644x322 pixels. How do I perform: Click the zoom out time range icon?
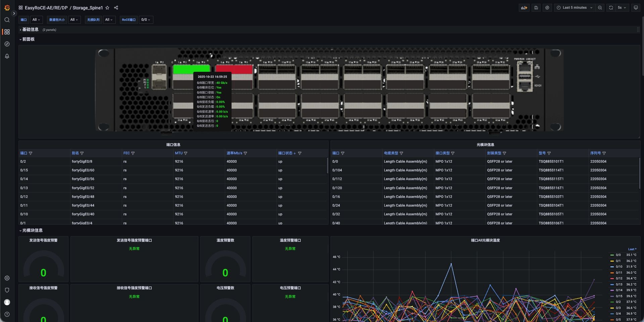click(x=600, y=8)
